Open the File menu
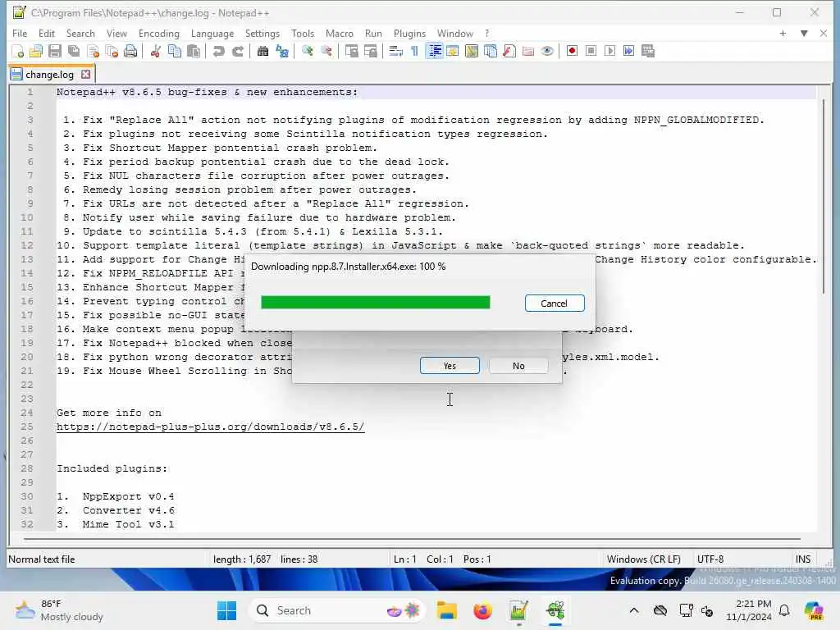Screen dimensions: 840x630 (20, 33)
